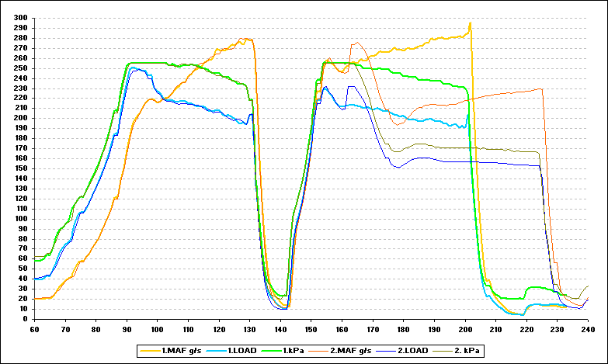Click the 130 label on the x-axis
The width and height of the screenshot is (608, 364).
(x=250, y=330)
